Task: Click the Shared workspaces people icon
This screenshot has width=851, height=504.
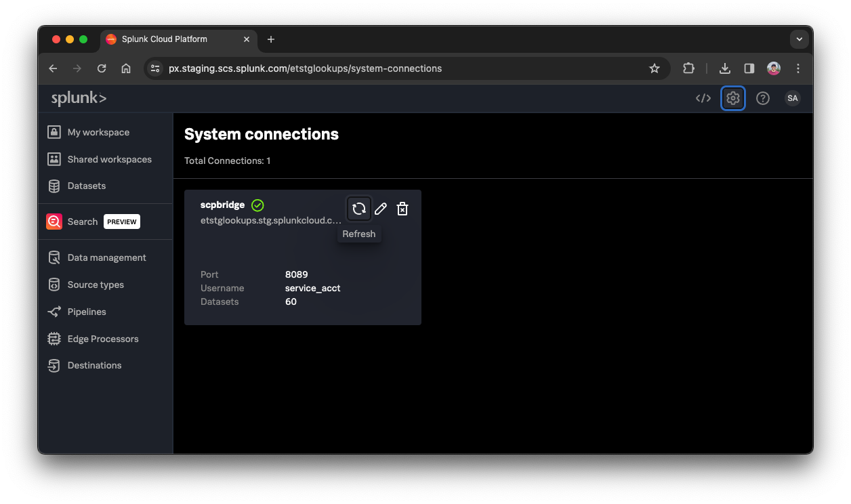Action: click(x=54, y=159)
